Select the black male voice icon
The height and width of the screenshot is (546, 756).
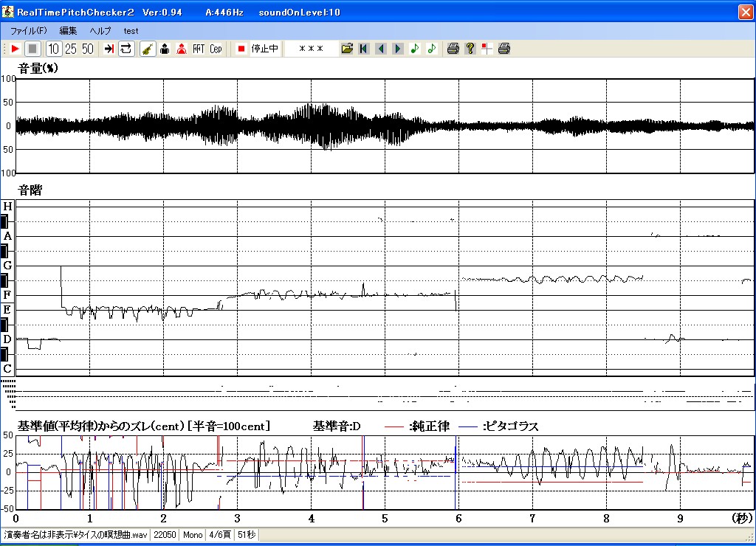165,49
